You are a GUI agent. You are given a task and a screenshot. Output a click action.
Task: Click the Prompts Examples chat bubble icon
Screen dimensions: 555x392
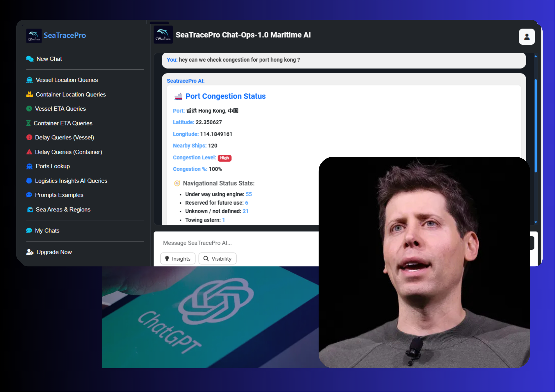[x=29, y=195]
